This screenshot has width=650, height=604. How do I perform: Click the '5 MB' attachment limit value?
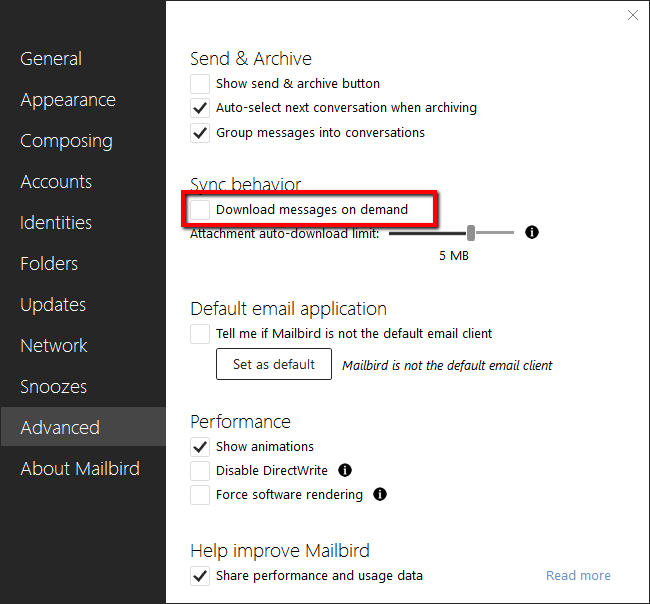454,255
